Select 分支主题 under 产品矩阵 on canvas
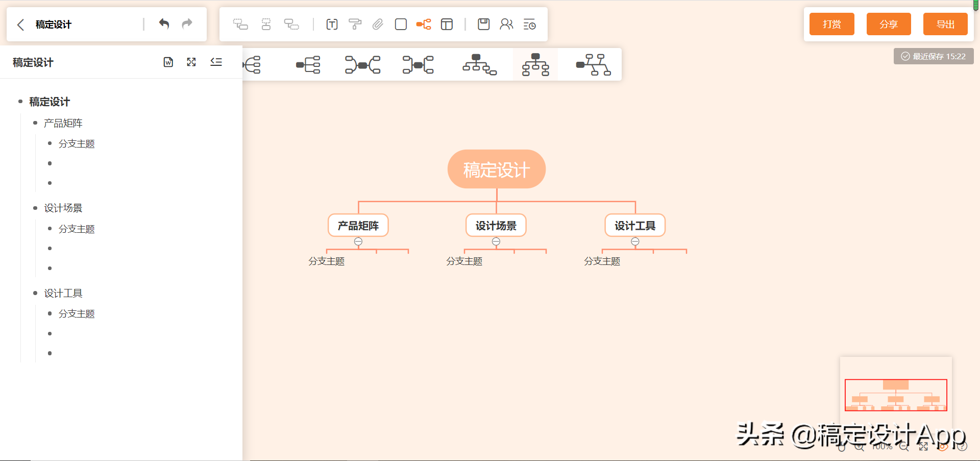 pos(327,261)
